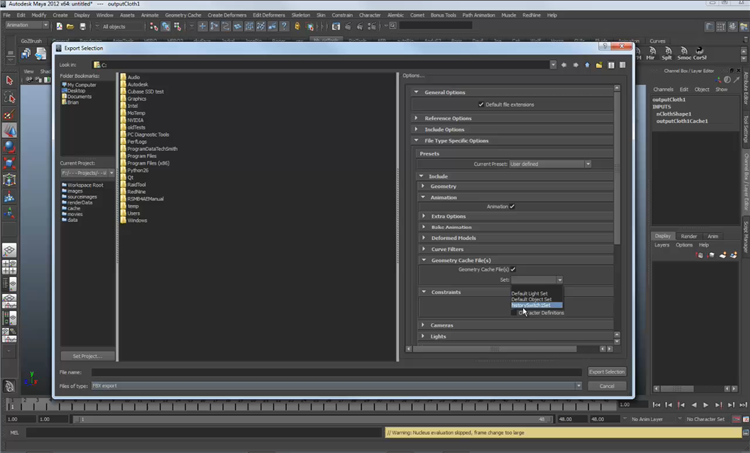Switch file list to list view
The width and height of the screenshot is (750, 453).
611,65
